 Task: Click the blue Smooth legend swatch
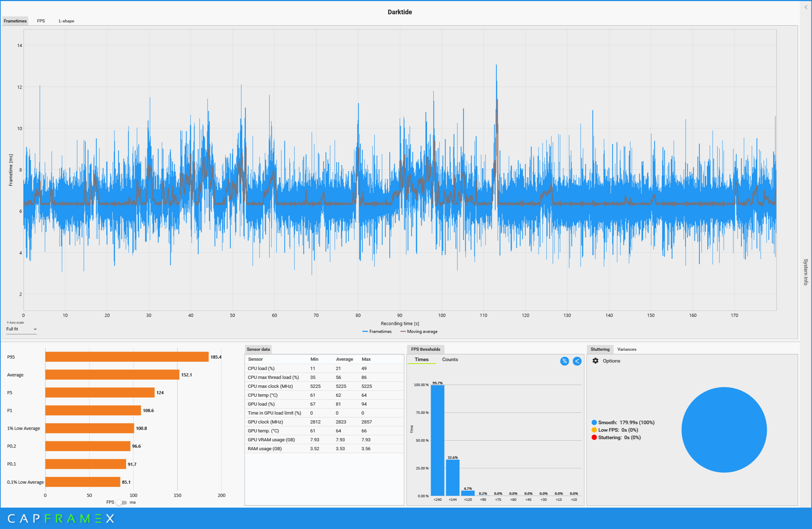click(594, 422)
